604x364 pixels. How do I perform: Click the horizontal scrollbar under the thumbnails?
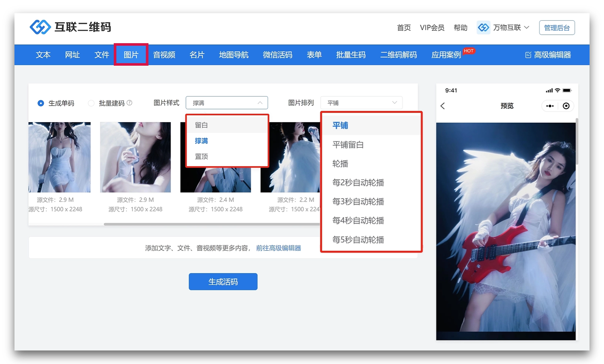(212, 224)
